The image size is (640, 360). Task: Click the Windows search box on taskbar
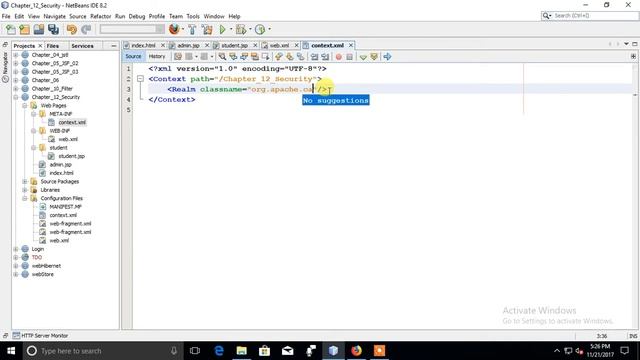[x=102, y=351]
